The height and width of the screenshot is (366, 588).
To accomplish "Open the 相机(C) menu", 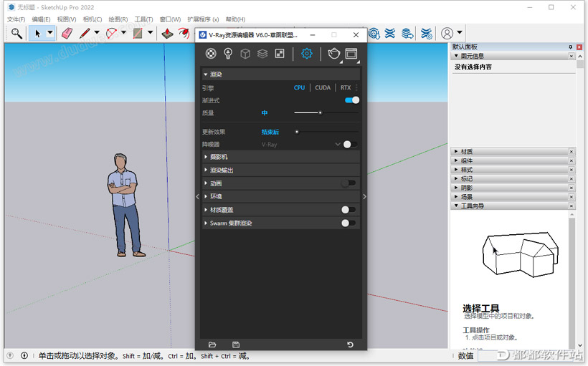I will click(93, 19).
